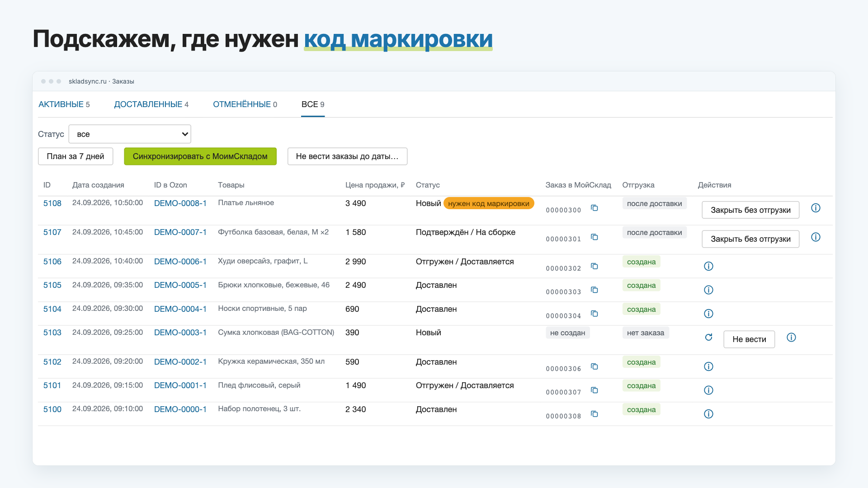The width and height of the screenshot is (868, 488).
Task: Click price 2 340 in order 5100
Action: point(356,409)
